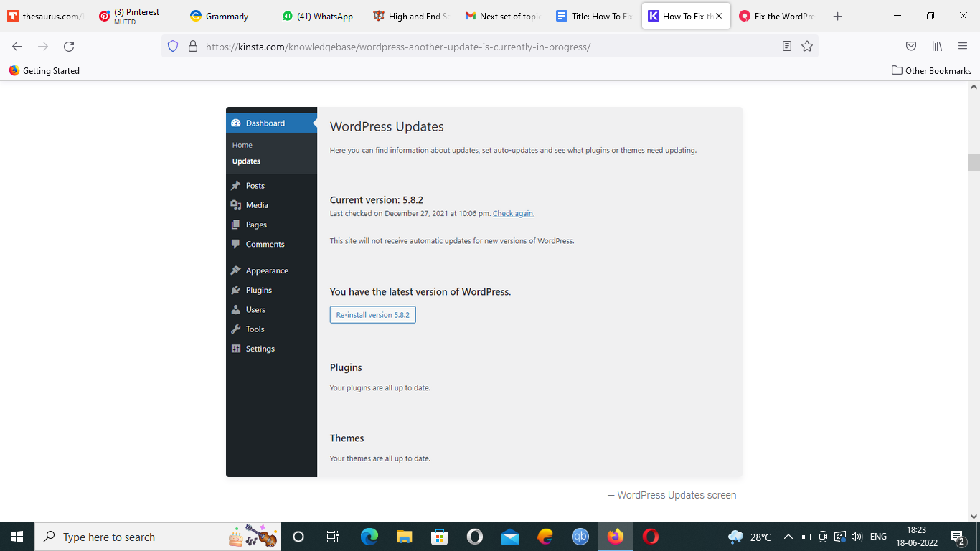
Task: Switch to the WhatsApp tab
Action: click(x=319, y=16)
